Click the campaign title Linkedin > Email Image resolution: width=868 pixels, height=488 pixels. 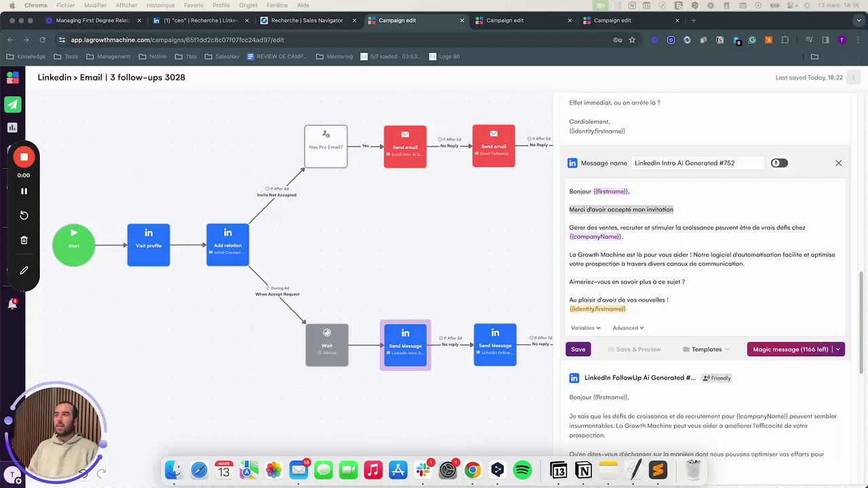point(111,77)
